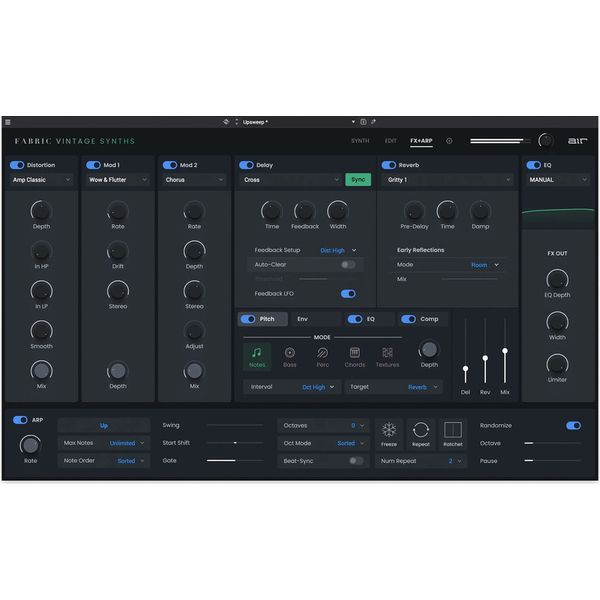Open Feedback Setup Dist High dropdown
600x600 pixels.
coord(338,250)
